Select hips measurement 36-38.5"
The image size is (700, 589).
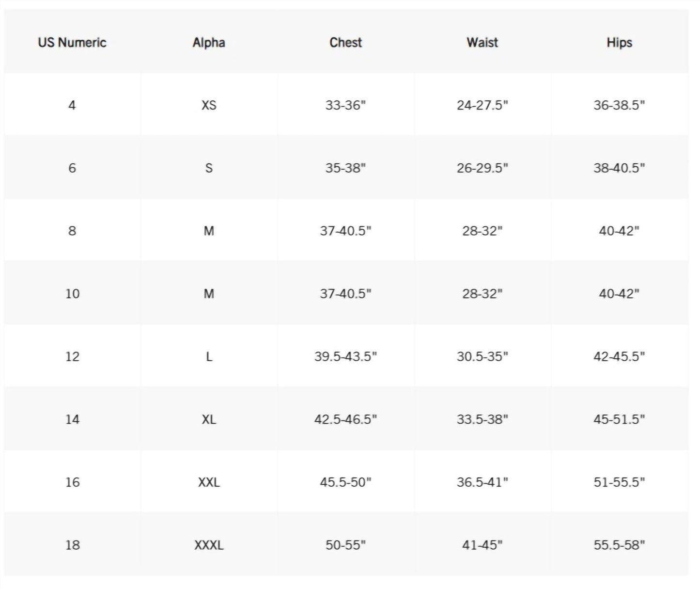619,105
